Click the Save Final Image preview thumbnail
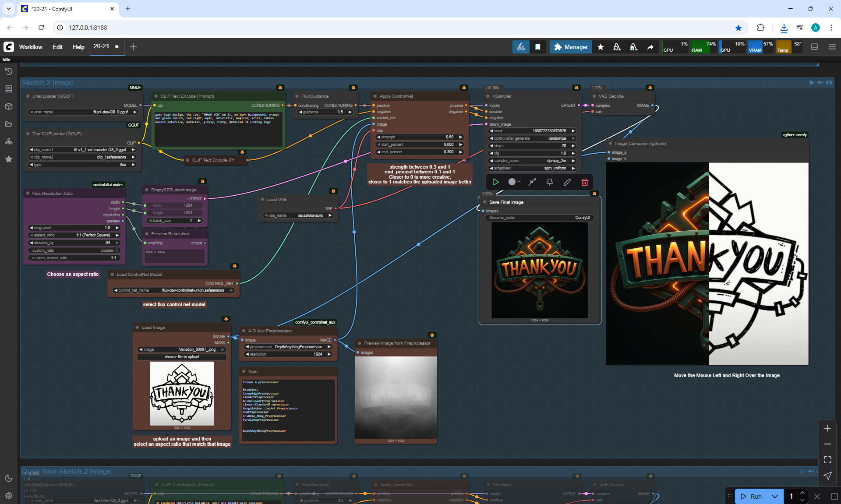Image resolution: width=841 pixels, height=504 pixels. pyautogui.click(x=539, y=270)
